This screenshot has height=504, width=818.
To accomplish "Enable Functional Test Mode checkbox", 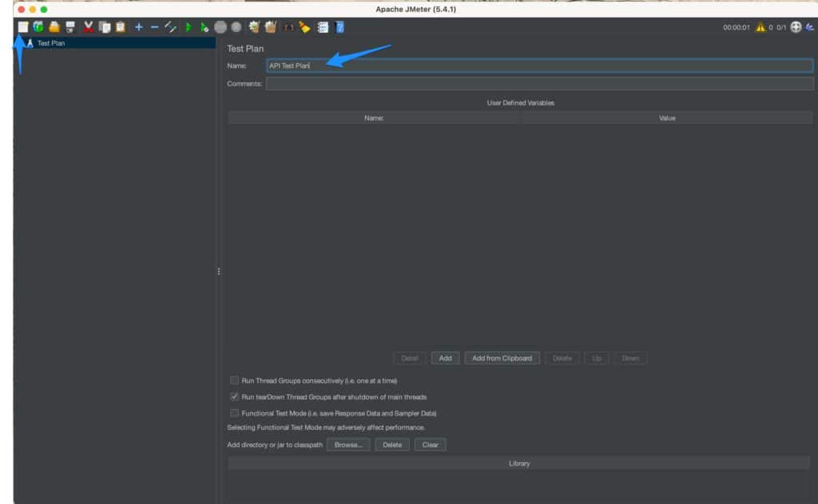I will point(234,413).
